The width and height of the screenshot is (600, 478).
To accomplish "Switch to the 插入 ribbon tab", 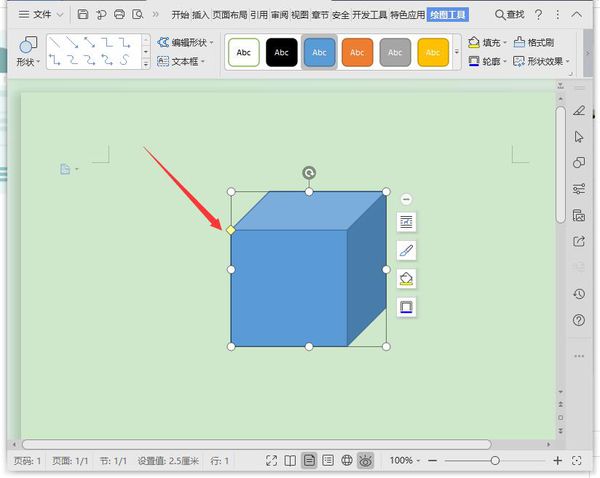I will 201,15.
